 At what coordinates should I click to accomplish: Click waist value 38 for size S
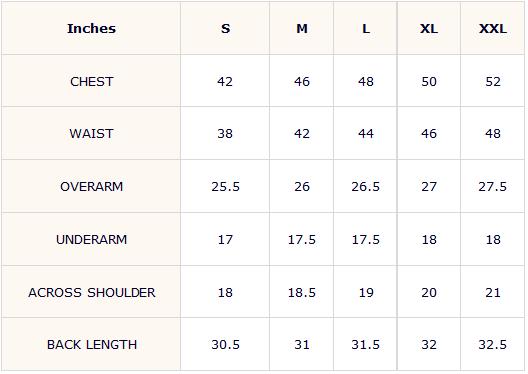click(x=225, y=134)
